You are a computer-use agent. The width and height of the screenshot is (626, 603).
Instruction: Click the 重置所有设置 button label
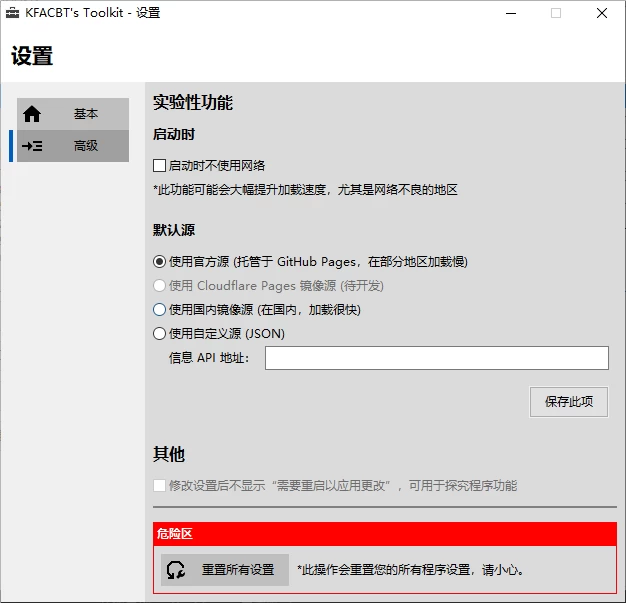238,570
